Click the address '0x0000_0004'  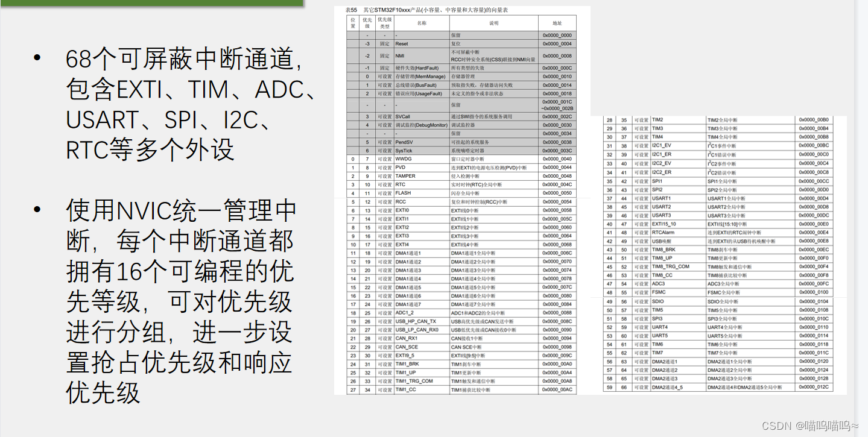[x=557, y=44]
